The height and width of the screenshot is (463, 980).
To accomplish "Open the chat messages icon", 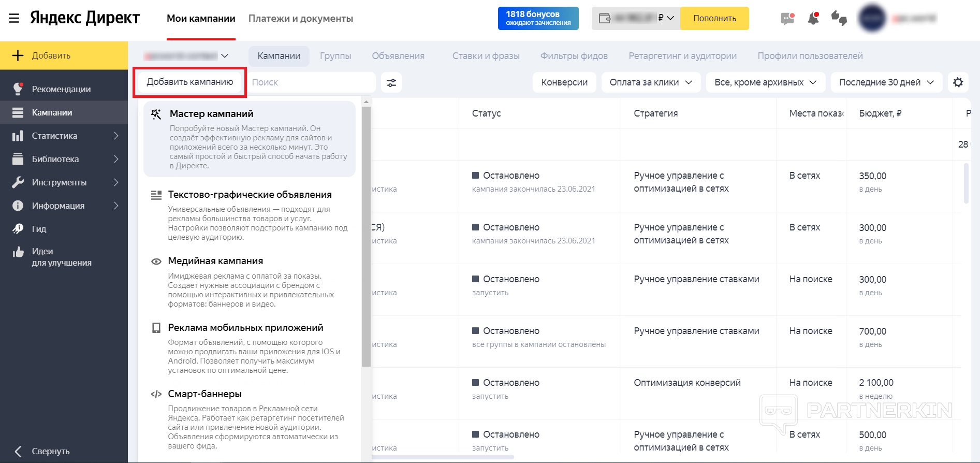I will [x=787, y=19].
